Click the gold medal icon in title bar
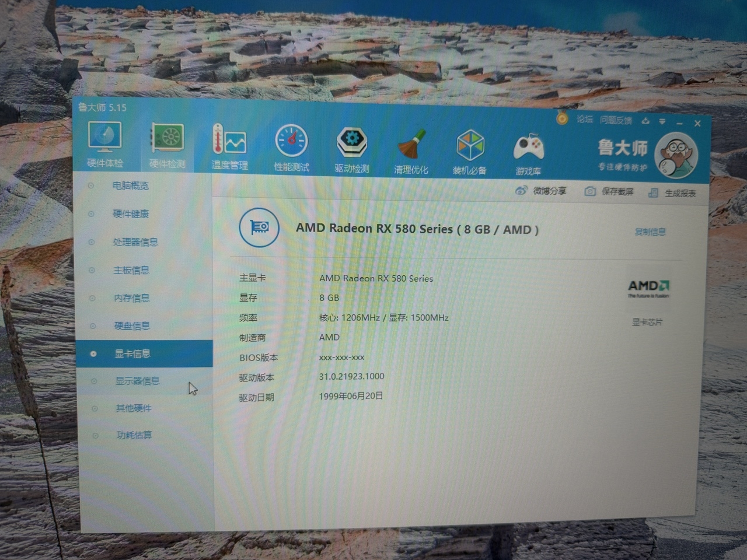The height and width of the screenshot is (560, 747). [561, 118]
